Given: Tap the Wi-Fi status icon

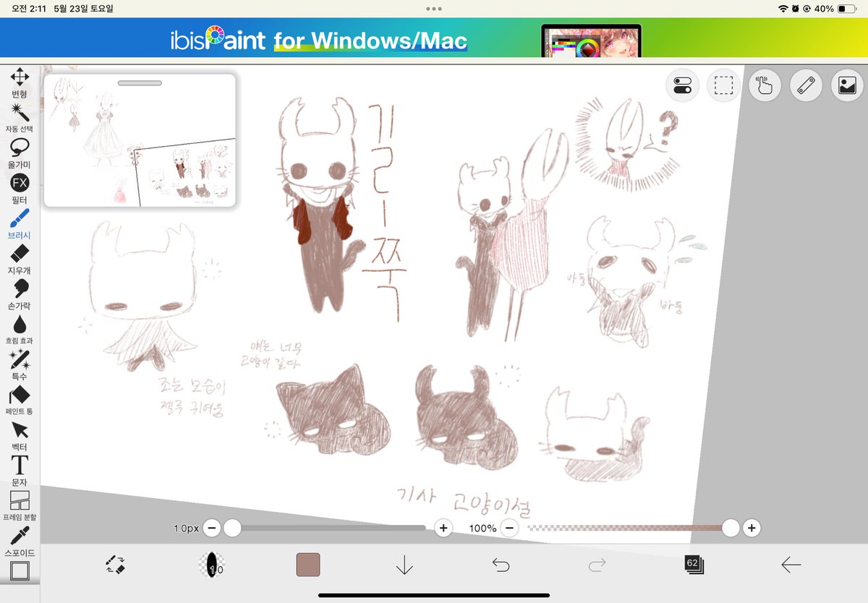Looking at the screenshot, I should pos(783,9).
